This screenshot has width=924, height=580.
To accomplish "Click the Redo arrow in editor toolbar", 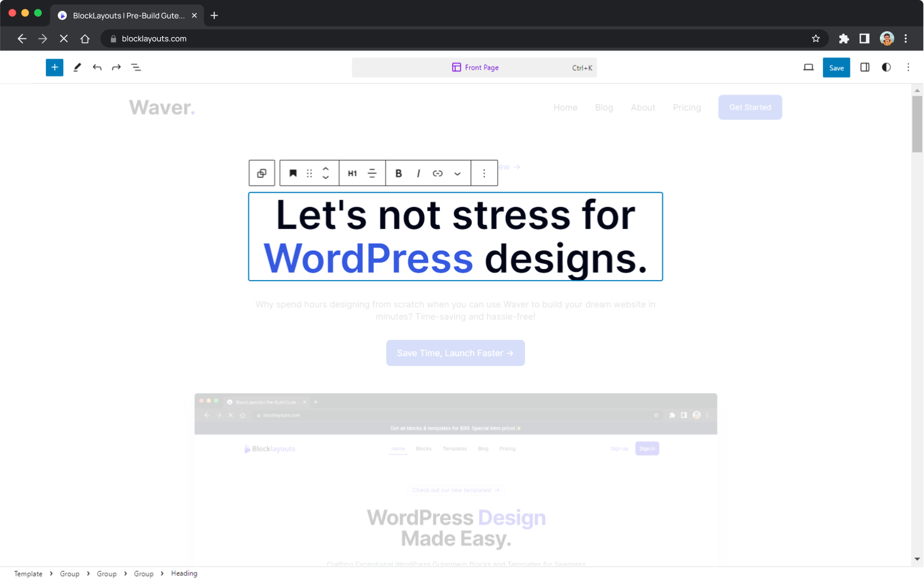I will 117,67.
